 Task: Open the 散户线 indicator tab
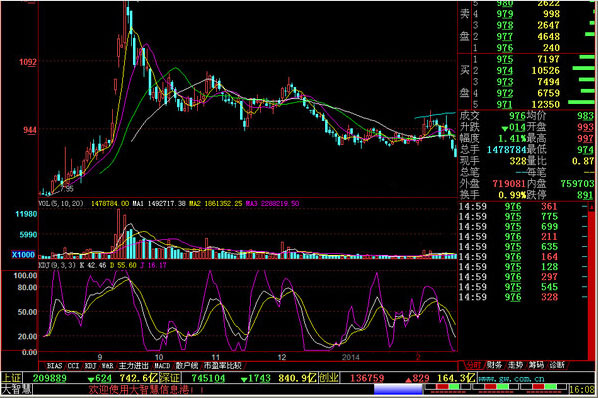click(x=187, y=366)
